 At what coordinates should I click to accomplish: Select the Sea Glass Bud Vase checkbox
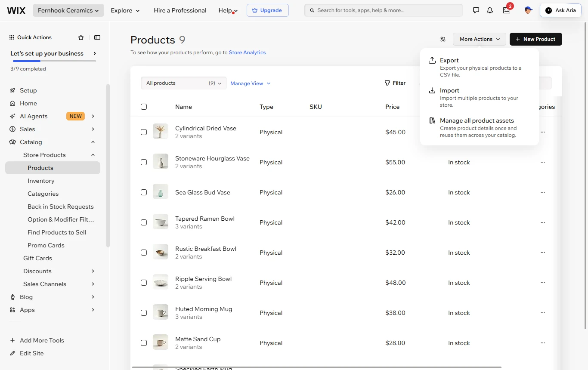[144, 192]
